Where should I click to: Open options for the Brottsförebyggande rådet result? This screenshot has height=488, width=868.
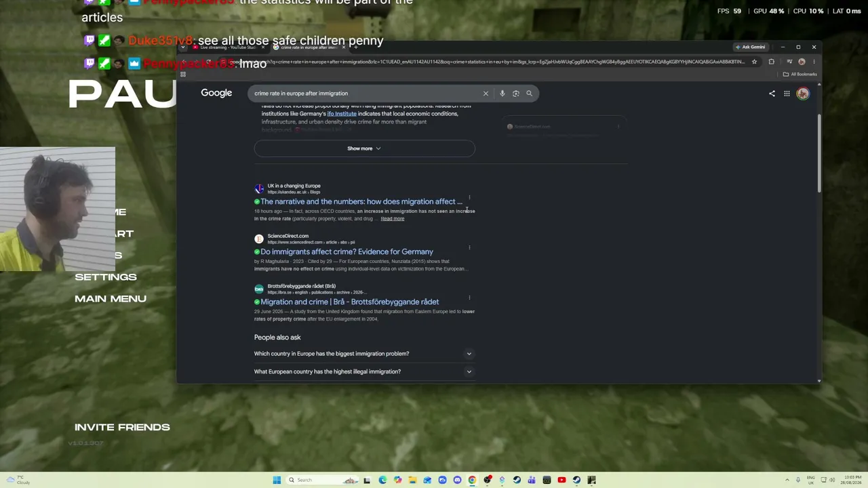469,298
